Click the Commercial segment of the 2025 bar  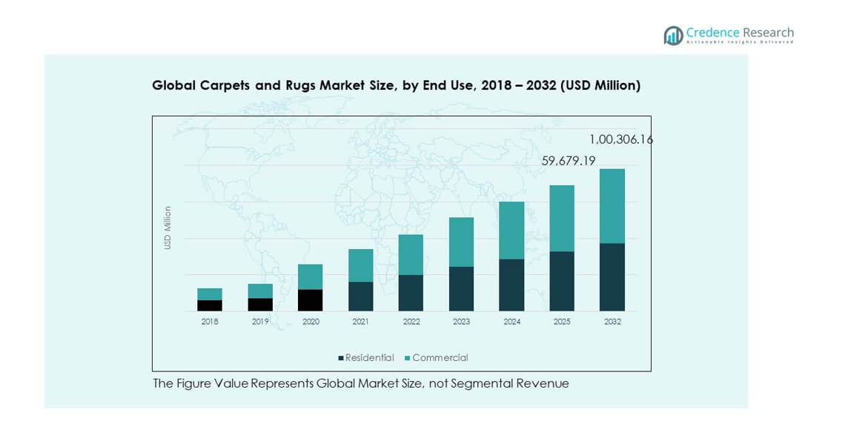tap(562, 218)
